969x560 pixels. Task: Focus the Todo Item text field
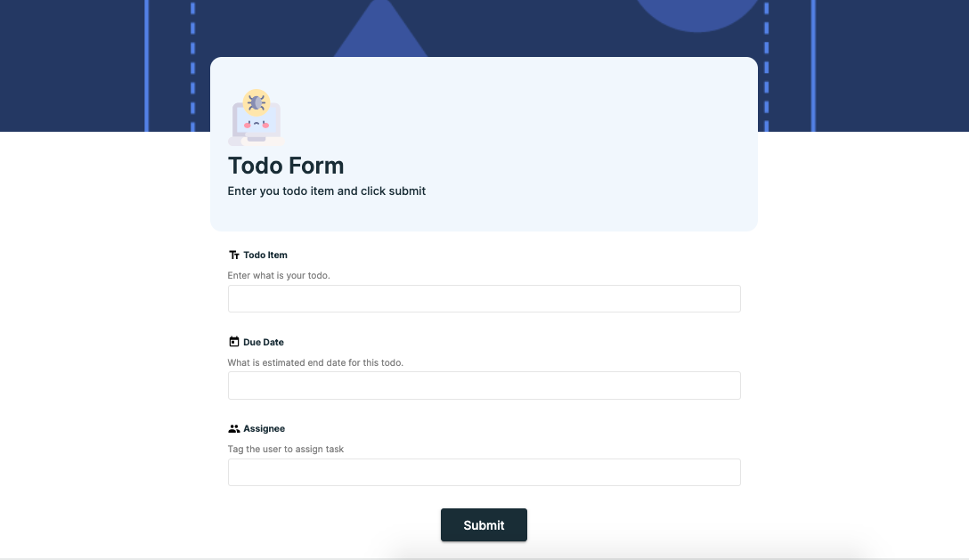click(x=484, y=299)
